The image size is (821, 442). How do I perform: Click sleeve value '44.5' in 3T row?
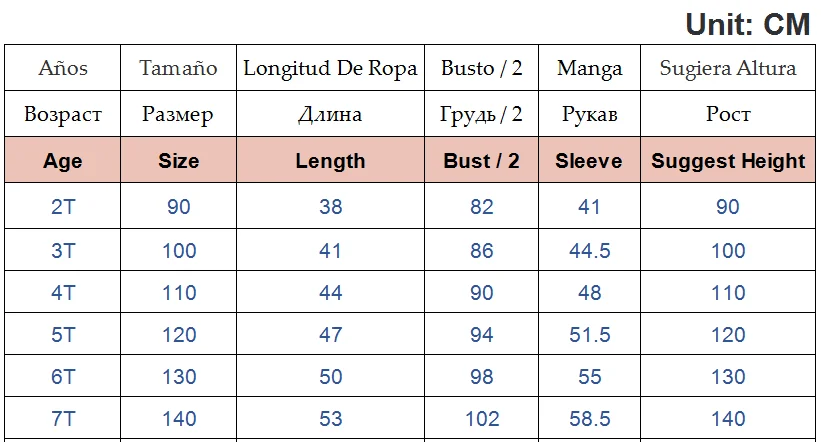[589, 250]
